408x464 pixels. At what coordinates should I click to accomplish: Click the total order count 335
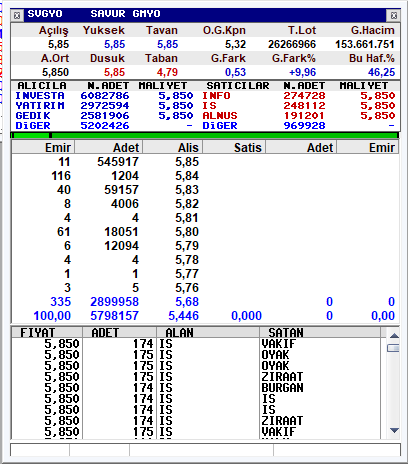pos(61,302)
